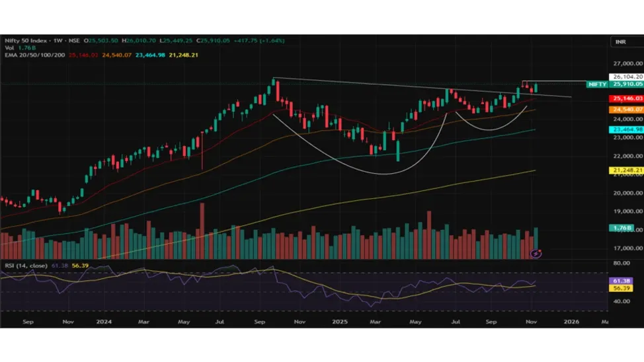Click 2024 on the time axis

[102, 321]
